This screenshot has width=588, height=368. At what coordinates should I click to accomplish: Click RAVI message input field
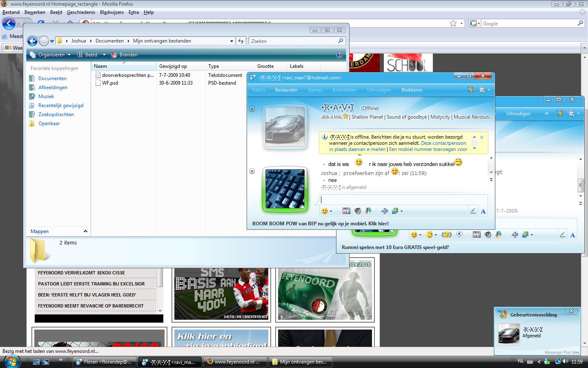403,200
